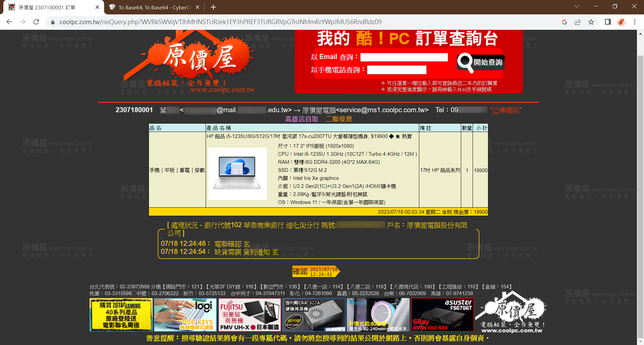644x345 pixels.
Task: Click the 產品名稱 column header
Action: pos(312,128)
